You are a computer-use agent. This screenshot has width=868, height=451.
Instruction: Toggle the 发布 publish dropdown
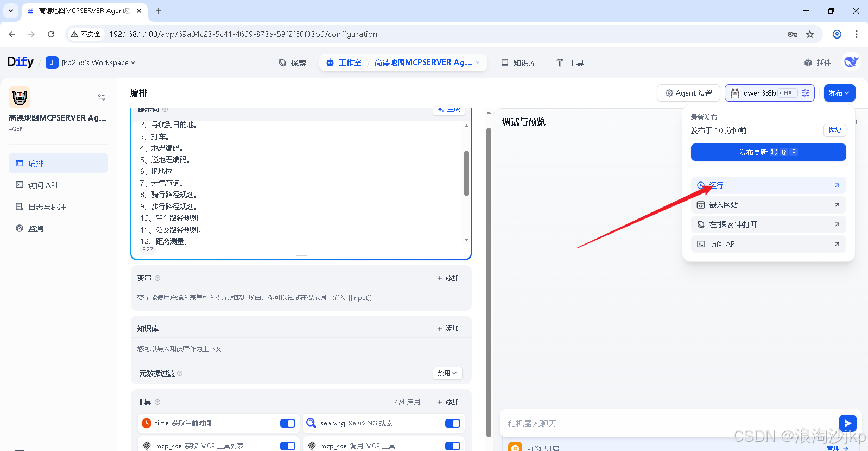tap(839, 93)
